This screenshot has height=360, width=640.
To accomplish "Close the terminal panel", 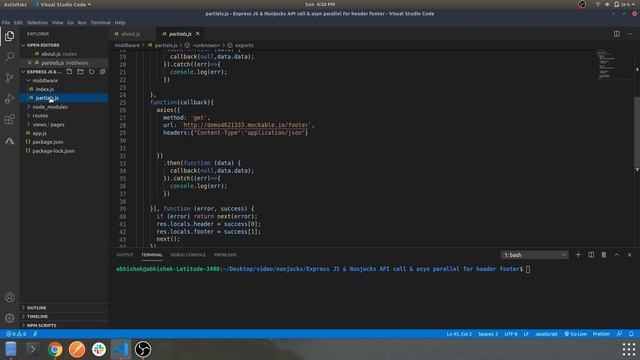I will [x=629, y=255].
